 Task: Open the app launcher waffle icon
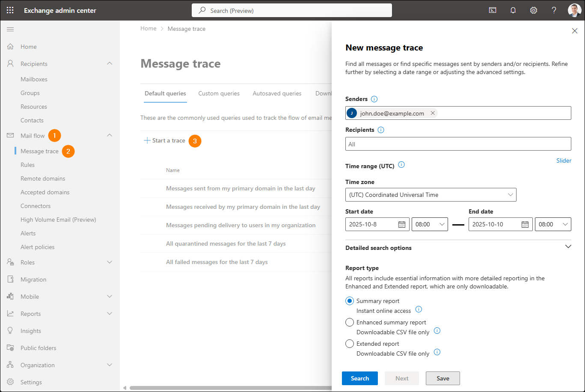pyautogui.click(x=9, y=10)
